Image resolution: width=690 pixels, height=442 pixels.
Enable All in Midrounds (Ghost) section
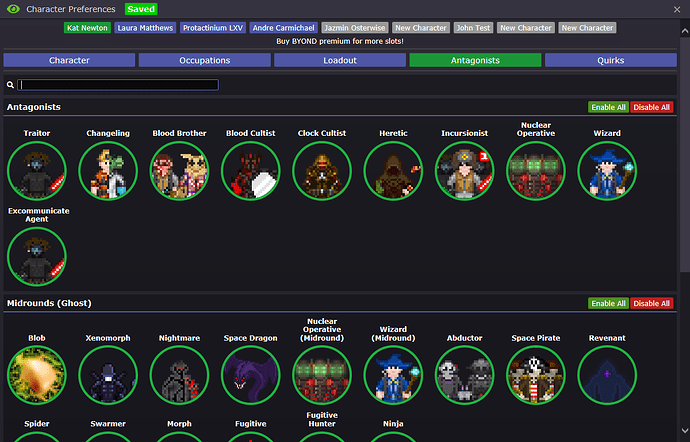click(x=608, y=303)
